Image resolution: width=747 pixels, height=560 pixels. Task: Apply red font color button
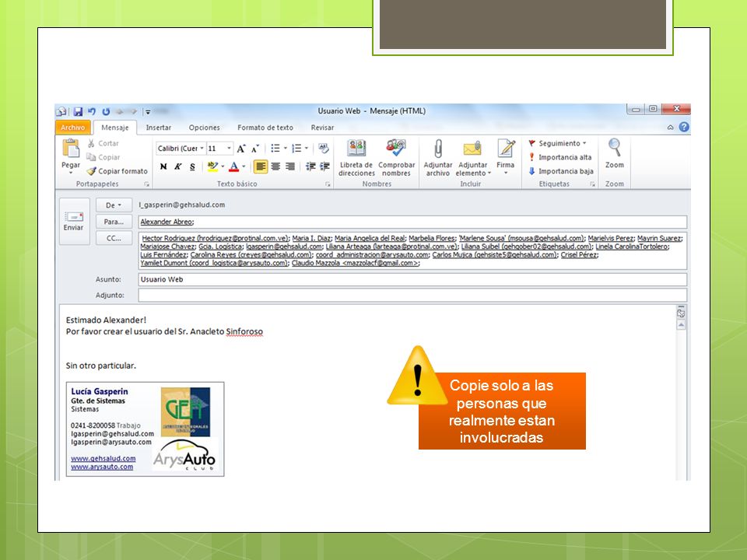coord(234,166)
